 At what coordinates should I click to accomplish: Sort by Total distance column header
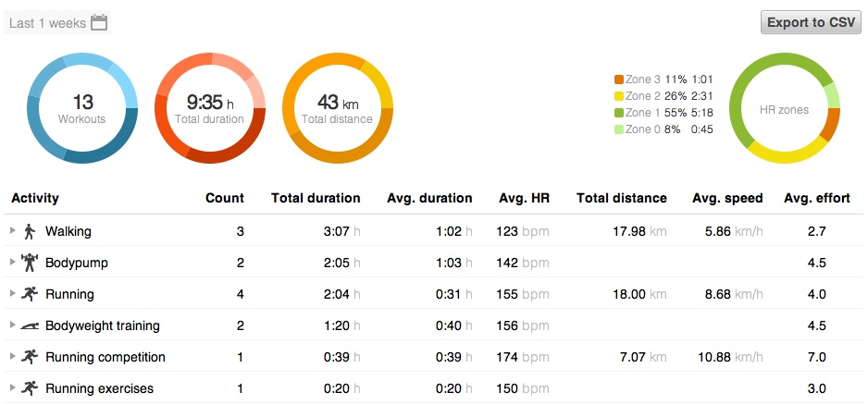(621, 198)
